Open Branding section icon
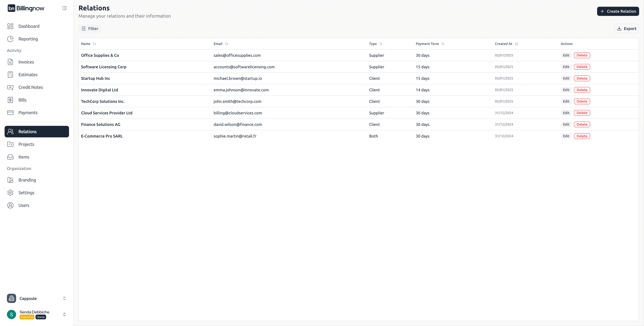The height and width of the screenshot is (326, 644). coord(10,180)
